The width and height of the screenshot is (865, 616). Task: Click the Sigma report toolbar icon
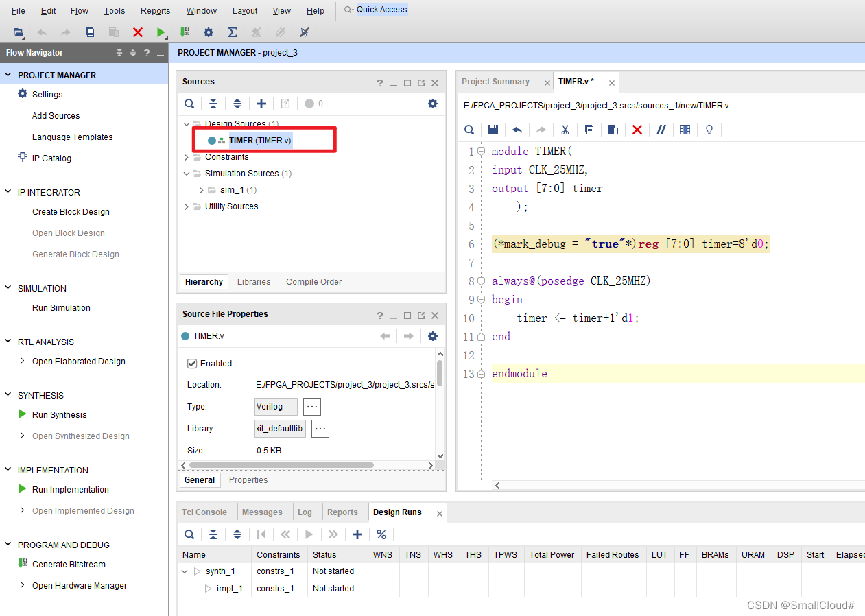pos(233,32)
